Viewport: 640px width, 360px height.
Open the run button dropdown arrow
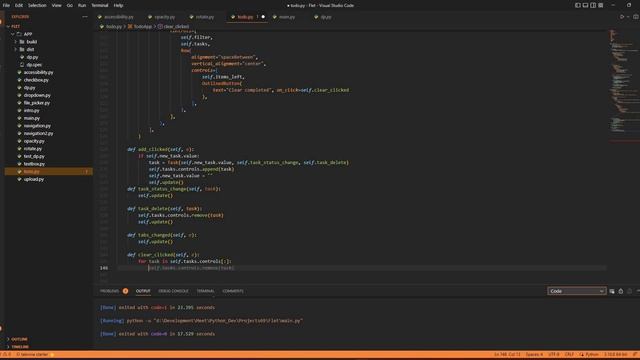[x=628, y=17]
